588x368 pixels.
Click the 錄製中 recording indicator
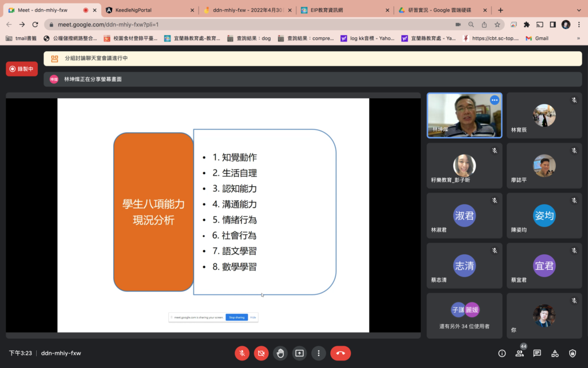22,69
